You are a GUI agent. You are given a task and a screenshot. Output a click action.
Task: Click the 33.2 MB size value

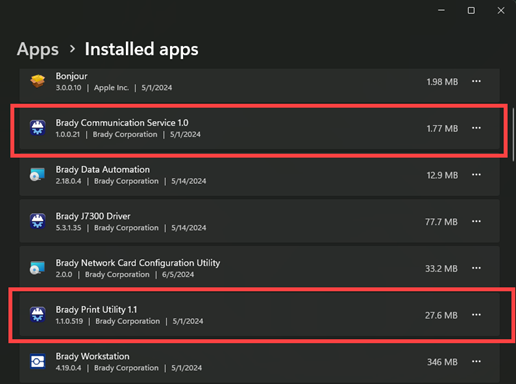[441, 268]
